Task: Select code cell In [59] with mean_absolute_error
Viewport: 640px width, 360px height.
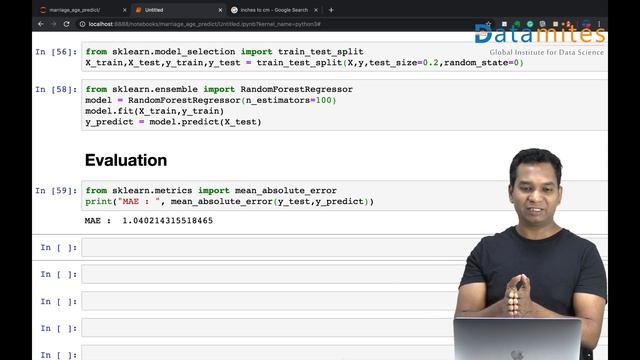Action: tap(344, 196)
